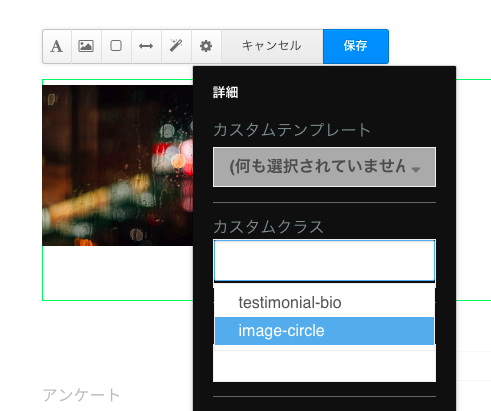Click the blurry city lights photo
Viewport: 491px width, 411px height.
[x=118, y=166]
